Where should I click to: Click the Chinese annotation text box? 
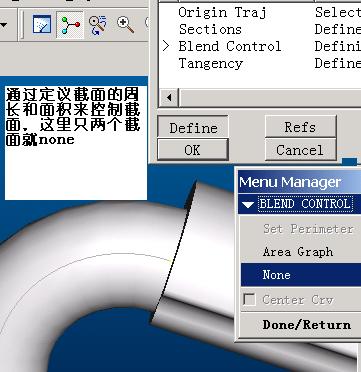coord(76,143)
